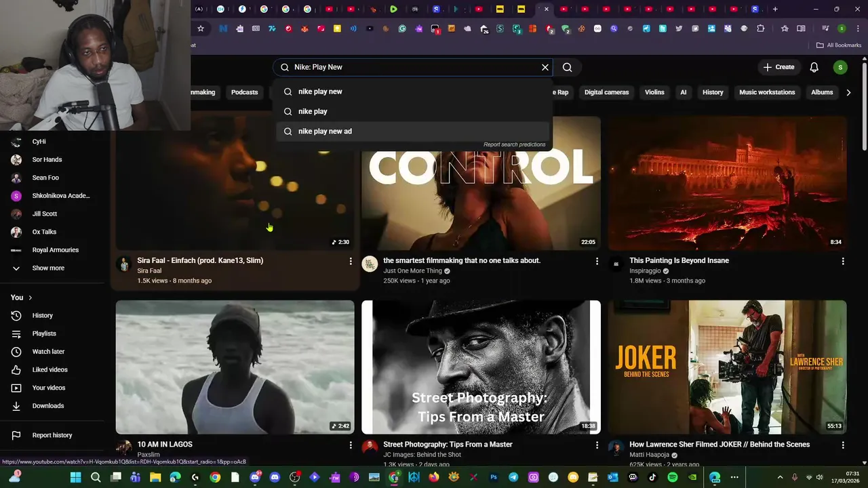868x488 pixels.
Task: Click the YouTube search magnifier button
Action: coord(568,67)
